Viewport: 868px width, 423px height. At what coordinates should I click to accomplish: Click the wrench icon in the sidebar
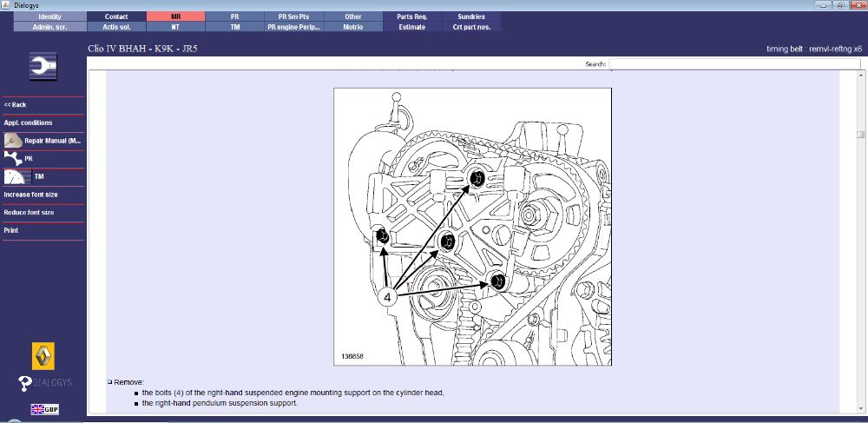click(43, 66)
